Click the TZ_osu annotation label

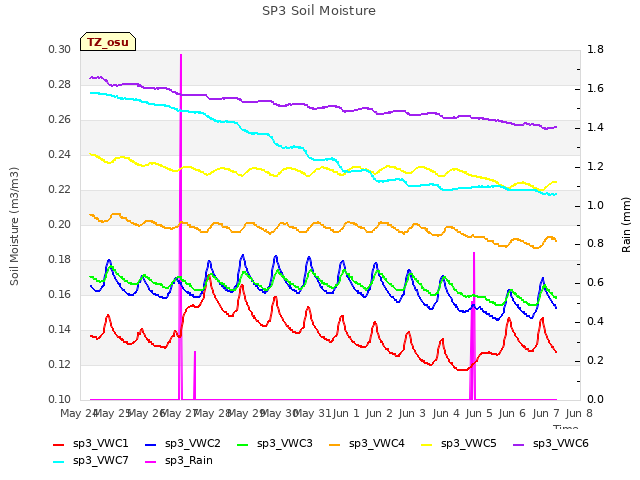click(108, 42)
